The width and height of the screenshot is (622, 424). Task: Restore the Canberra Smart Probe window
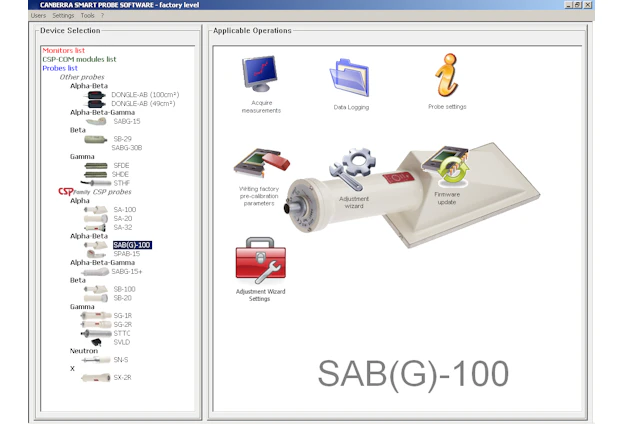pyautogui.click(x=578, y=5)
